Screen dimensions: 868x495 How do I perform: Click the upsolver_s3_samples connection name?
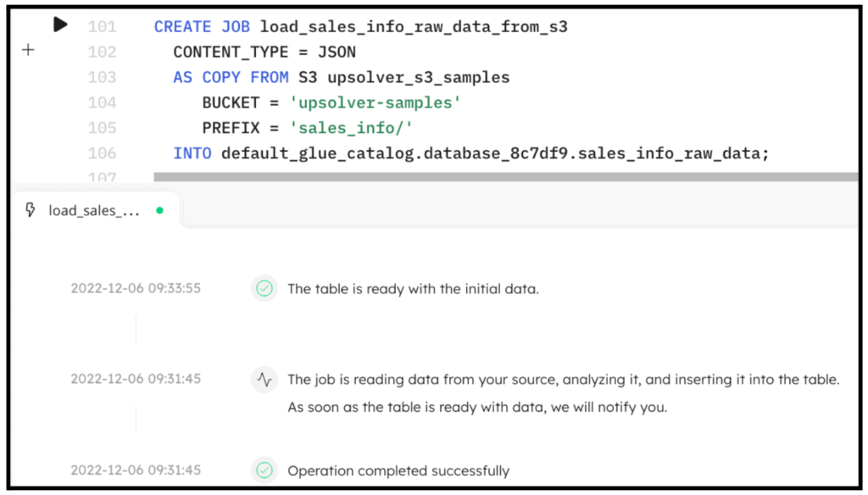[x=419, y=77]
